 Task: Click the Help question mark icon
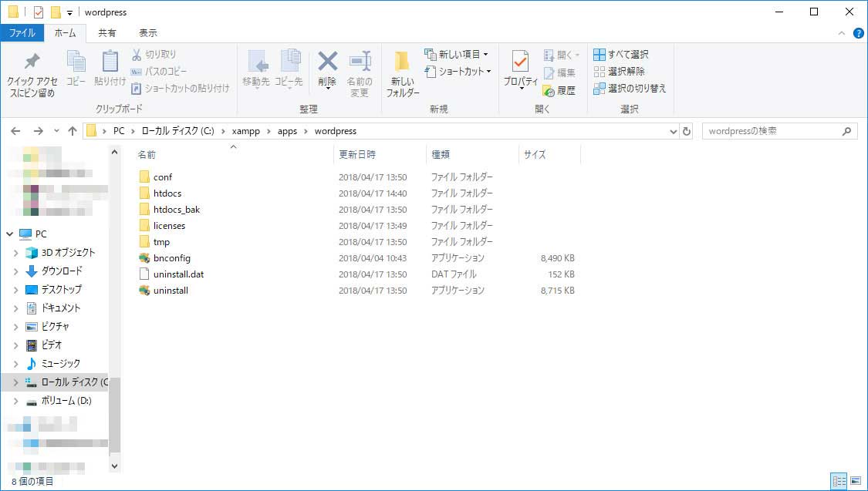(x=858, y=33)
